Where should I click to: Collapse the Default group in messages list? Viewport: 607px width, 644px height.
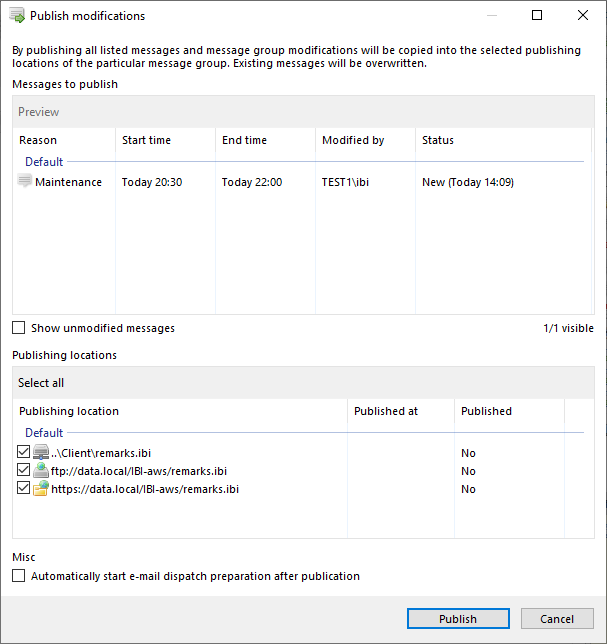coord(44,162)
